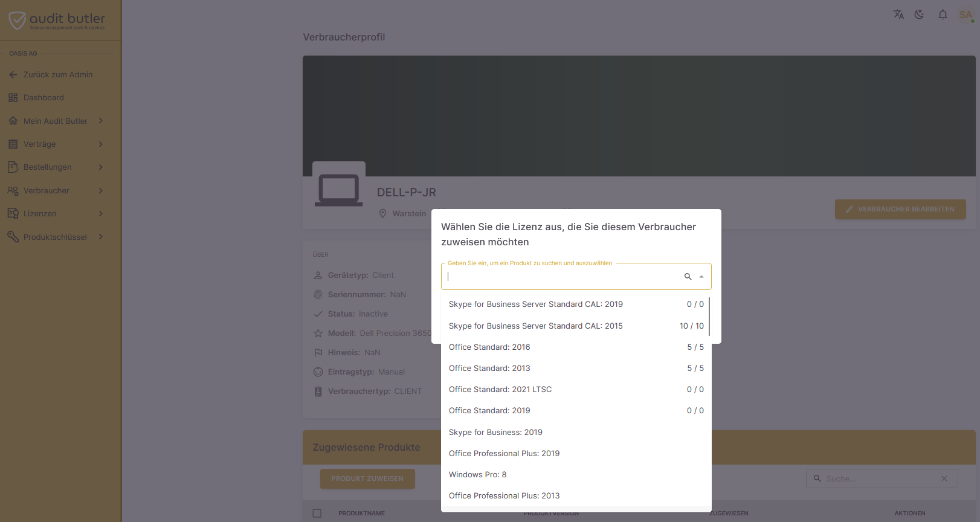980x522 pixels.
Task: Open the SA user avatar menu
Action: click(x=965, y=14)
